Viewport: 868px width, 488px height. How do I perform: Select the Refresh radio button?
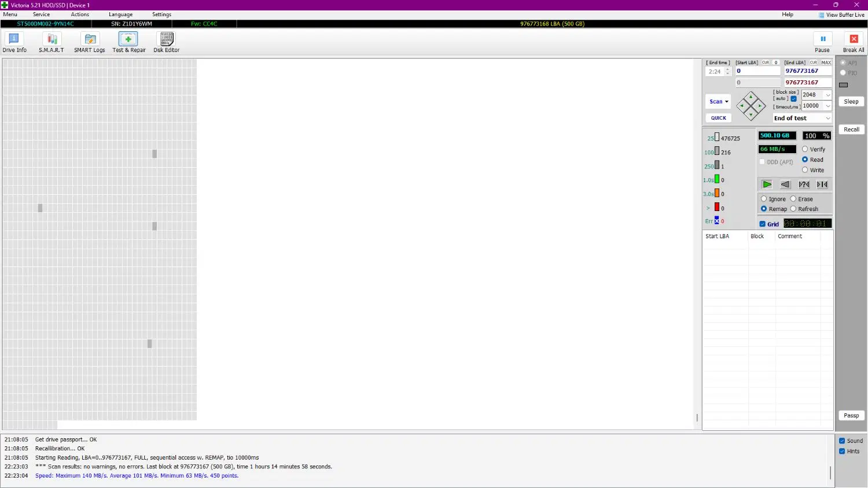click(x=793, y=209)
